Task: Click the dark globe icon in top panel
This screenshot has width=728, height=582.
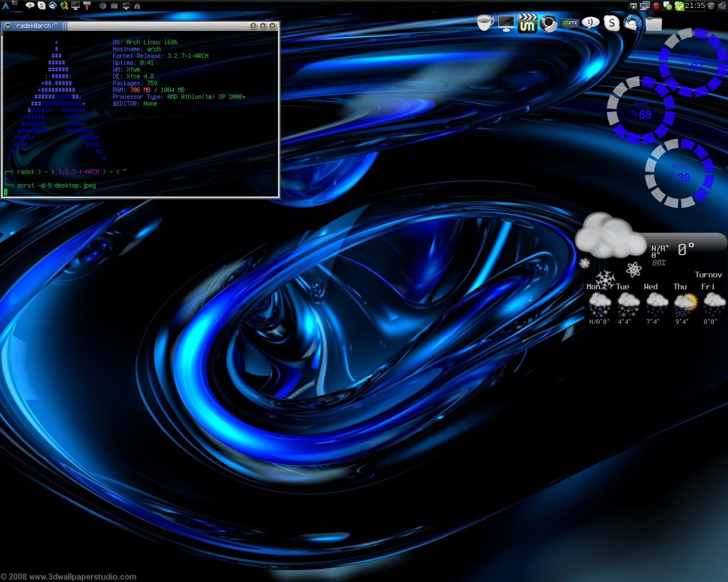Action: [x=103, y=6]
